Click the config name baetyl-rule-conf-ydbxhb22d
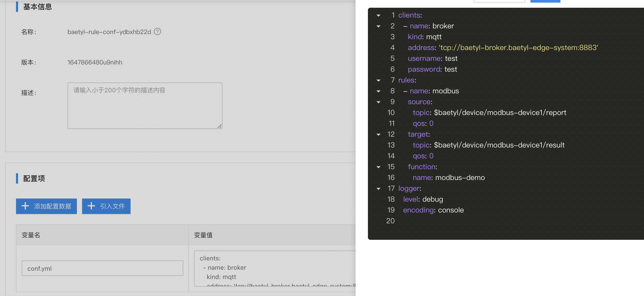Image resolution: width=644 pixels, height=296 pixels. click(109, 32)
